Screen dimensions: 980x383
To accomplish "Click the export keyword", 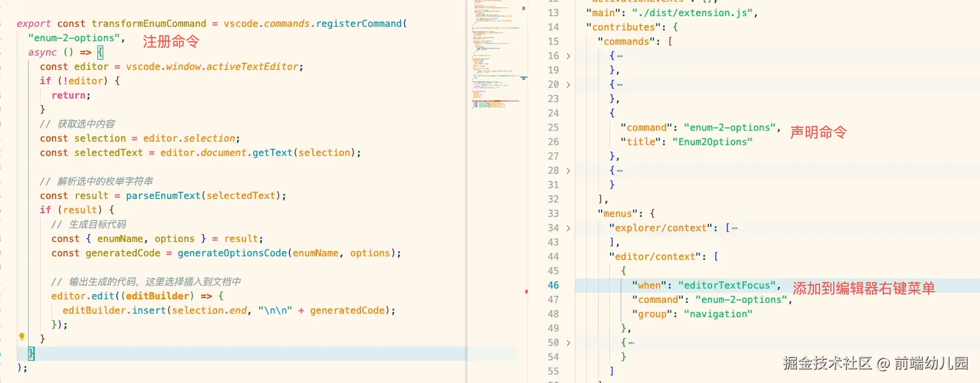I will point(33,23).
